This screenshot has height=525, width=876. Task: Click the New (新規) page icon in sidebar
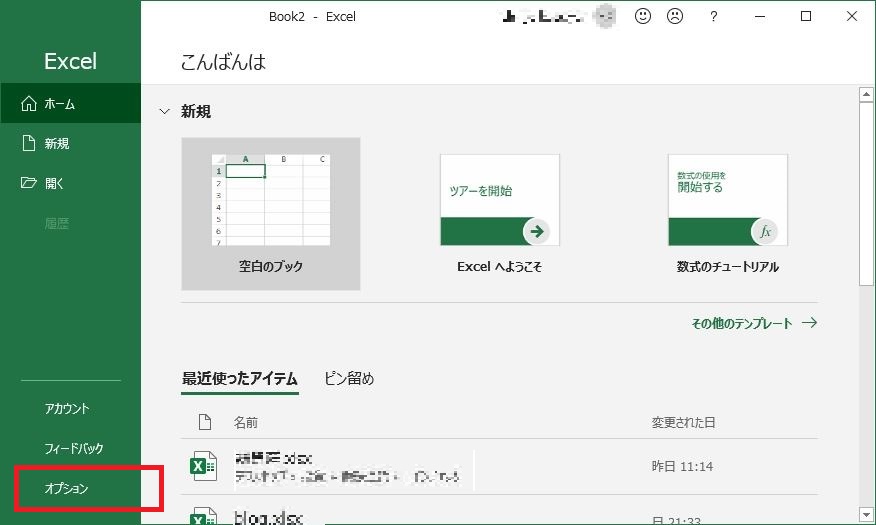[x=28, y=143]
